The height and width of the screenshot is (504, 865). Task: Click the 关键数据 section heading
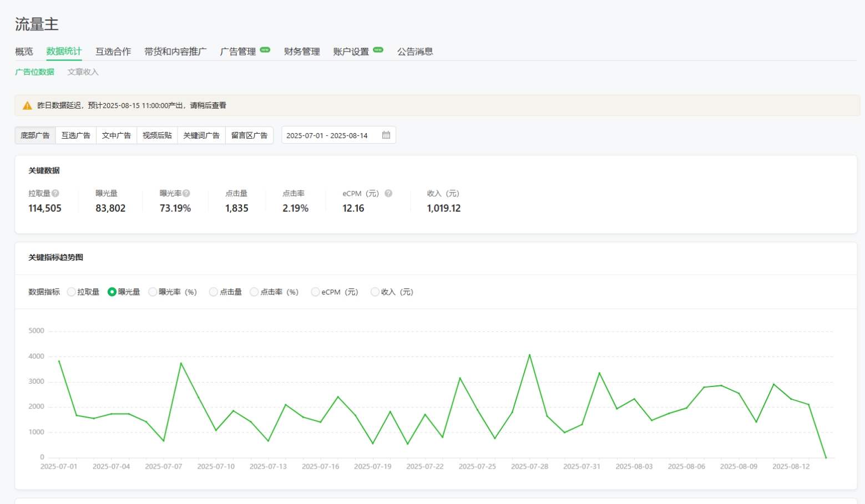pyautogui.click(x=44, y=171)
